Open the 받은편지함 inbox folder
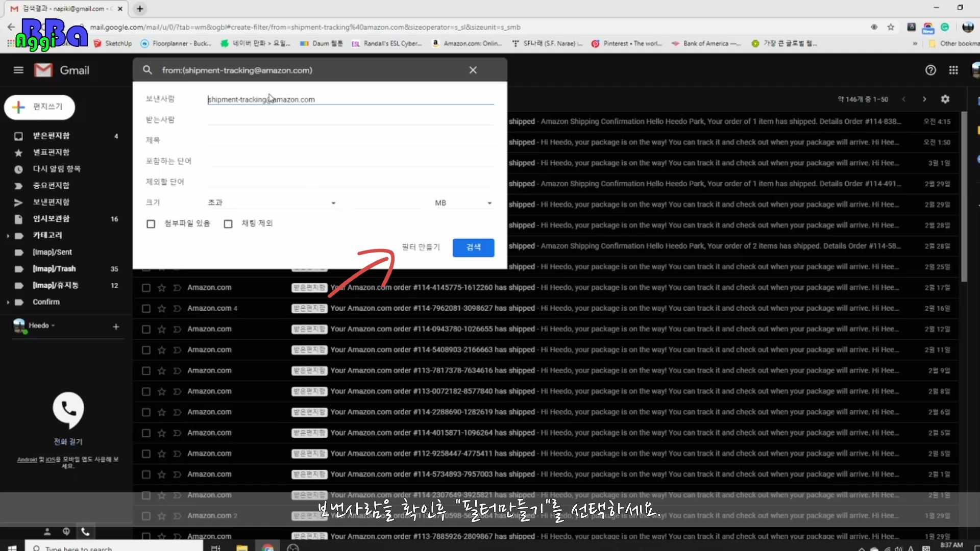980x551 pixels. [51, 136]
